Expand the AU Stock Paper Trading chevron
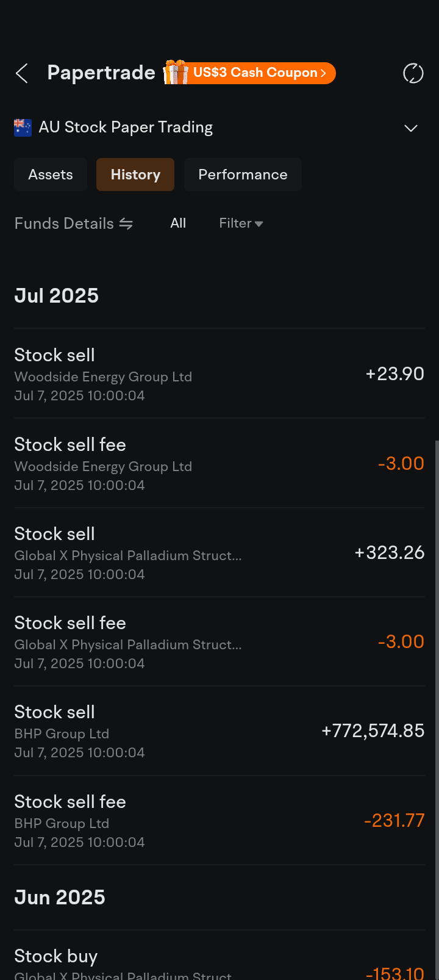This screenshot has width=439, height=980. [411, 128]
